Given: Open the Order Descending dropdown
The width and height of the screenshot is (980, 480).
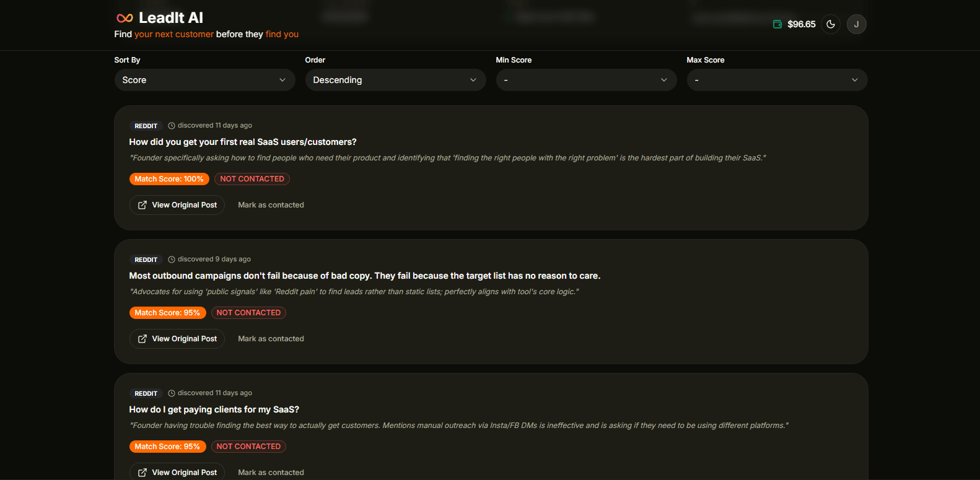Looking at the screenshot, I should (396, 80).
